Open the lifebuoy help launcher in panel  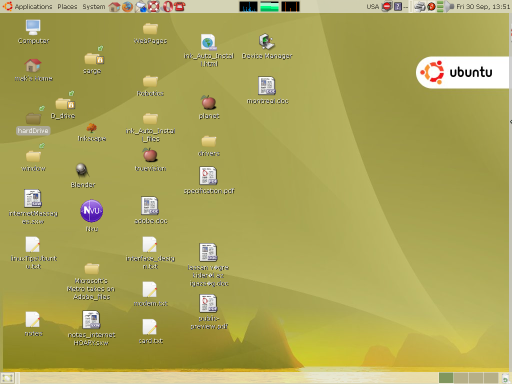tap(153, 6)
